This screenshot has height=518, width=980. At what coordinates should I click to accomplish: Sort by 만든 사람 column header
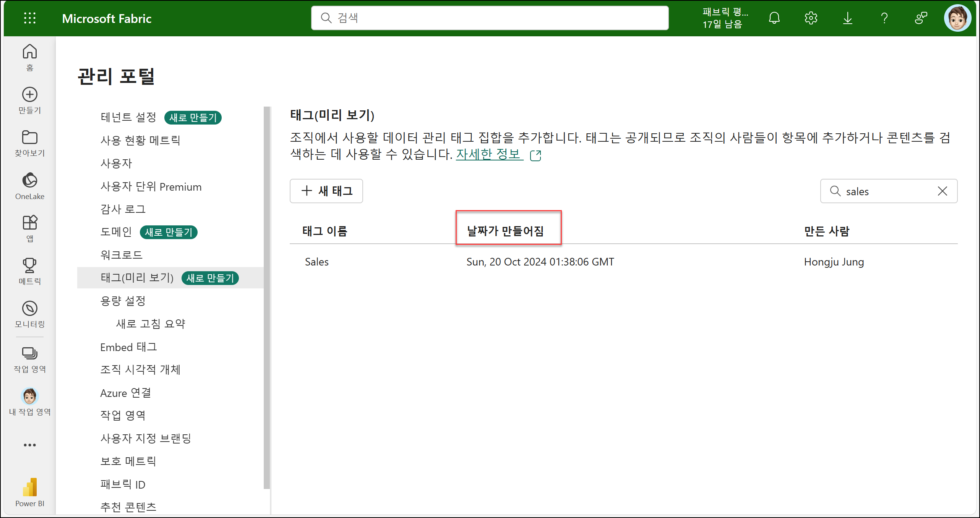pos(826,231)
